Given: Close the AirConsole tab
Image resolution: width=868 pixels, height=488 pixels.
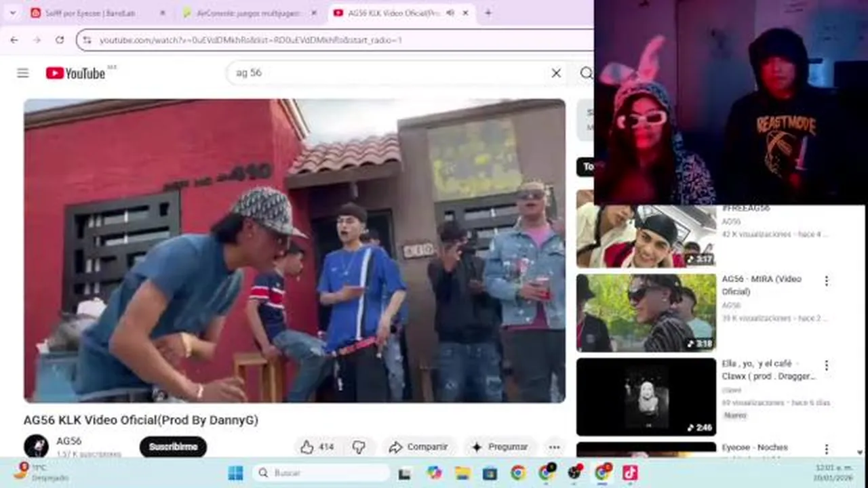Looking at the screenshot, I should pyautogui.click(x=313, y=13).
